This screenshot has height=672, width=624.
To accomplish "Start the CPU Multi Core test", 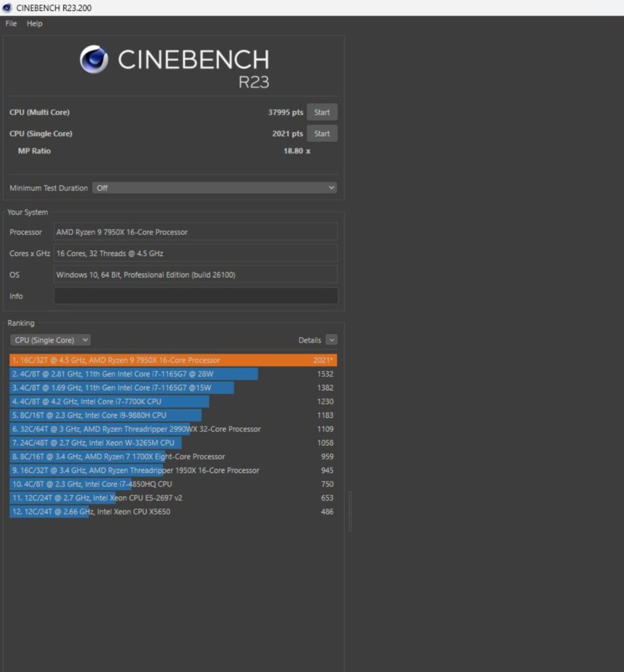I will click(x=322, y=112).
